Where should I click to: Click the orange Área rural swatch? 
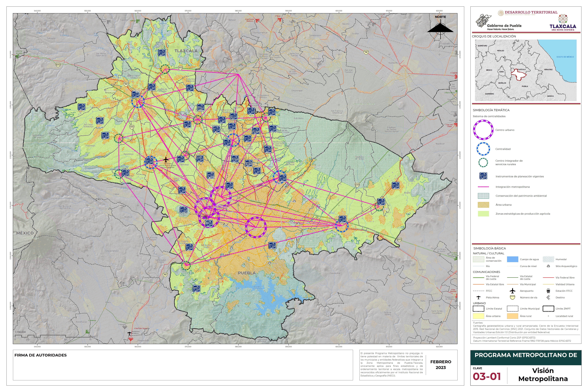(x=512, y=316)
